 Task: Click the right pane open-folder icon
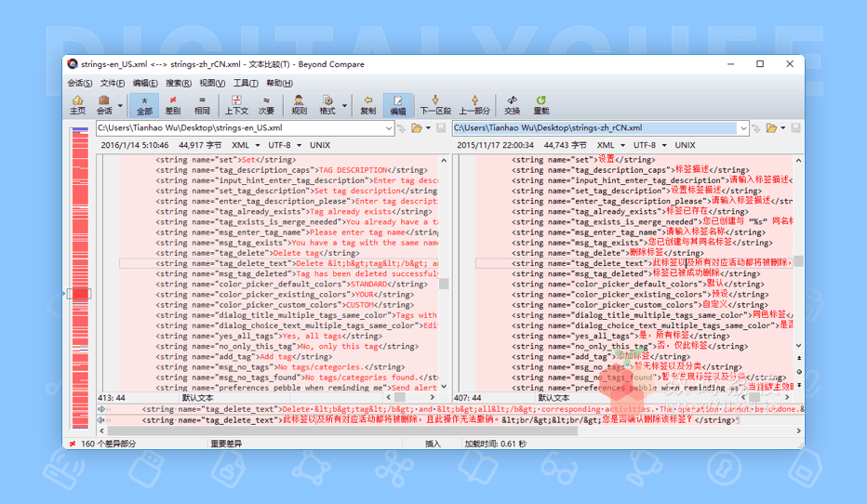(771, 128)
